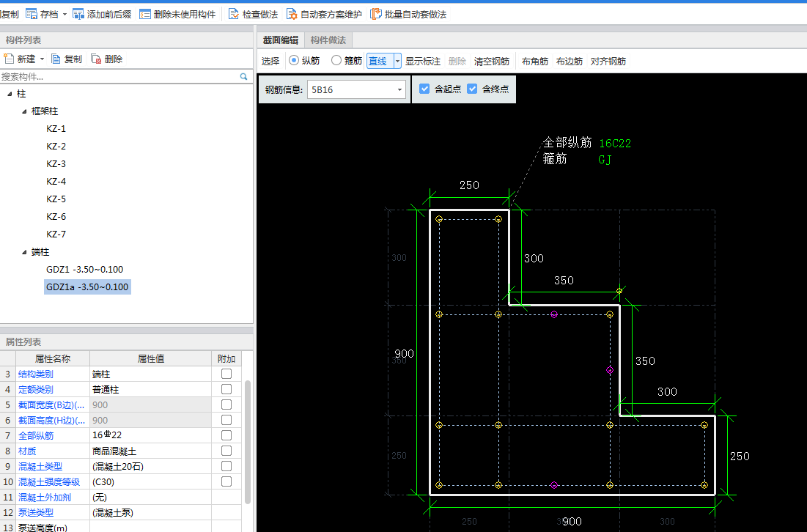Click the 新建 new component icon
This screenshot has height=532, width=807.
[x=8, y=59]
